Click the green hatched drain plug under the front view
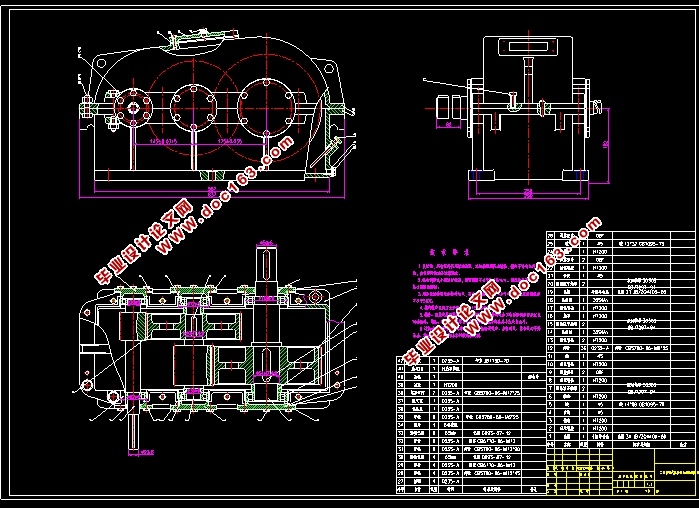The image size is (699, 508). [x=210, y=175]
